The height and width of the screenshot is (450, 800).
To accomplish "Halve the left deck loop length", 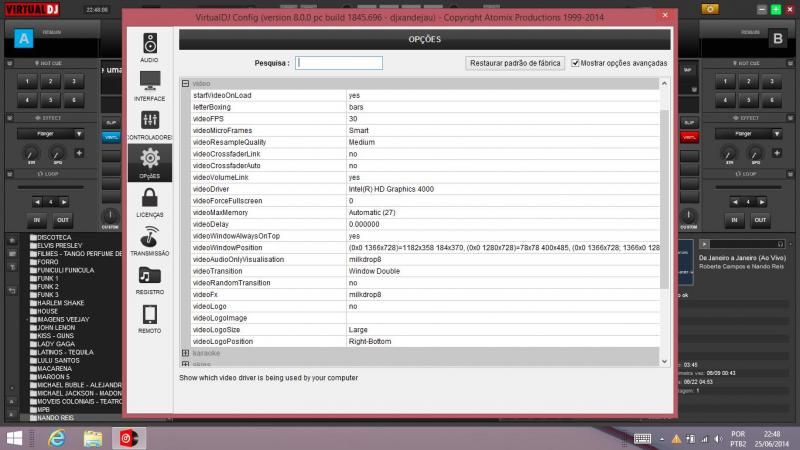I will 37,202.
